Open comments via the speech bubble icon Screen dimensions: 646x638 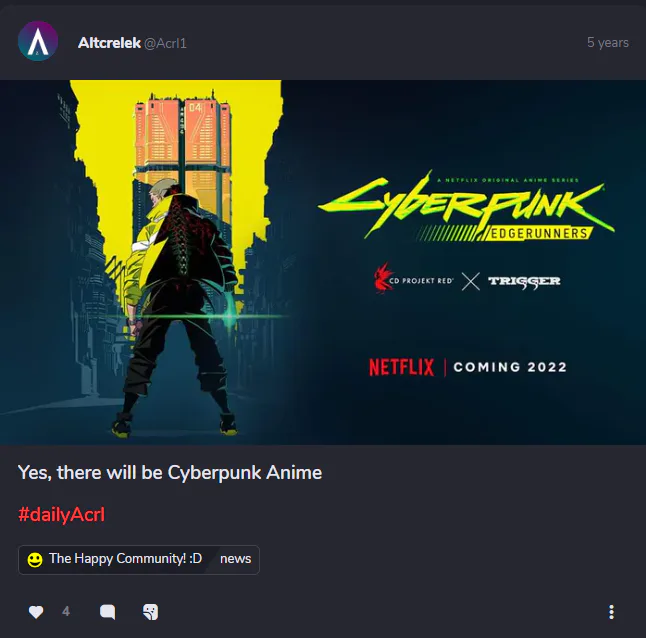tap(108, 612)
